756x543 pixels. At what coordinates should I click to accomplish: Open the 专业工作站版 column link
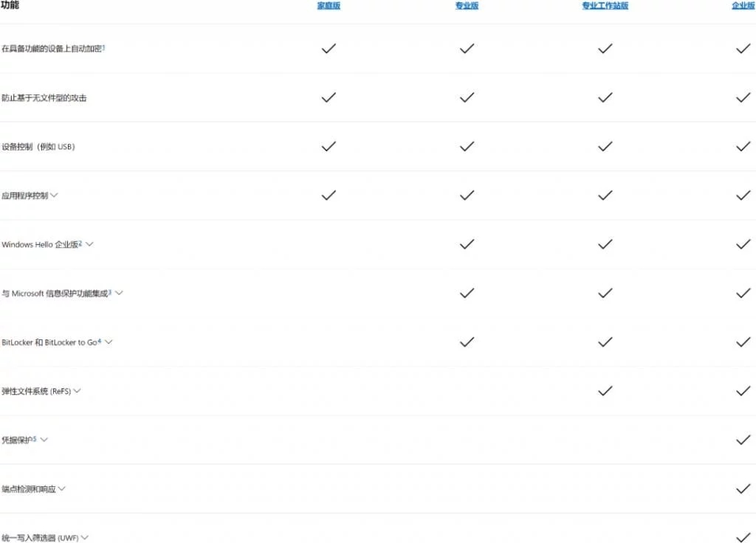click(605, 6)
